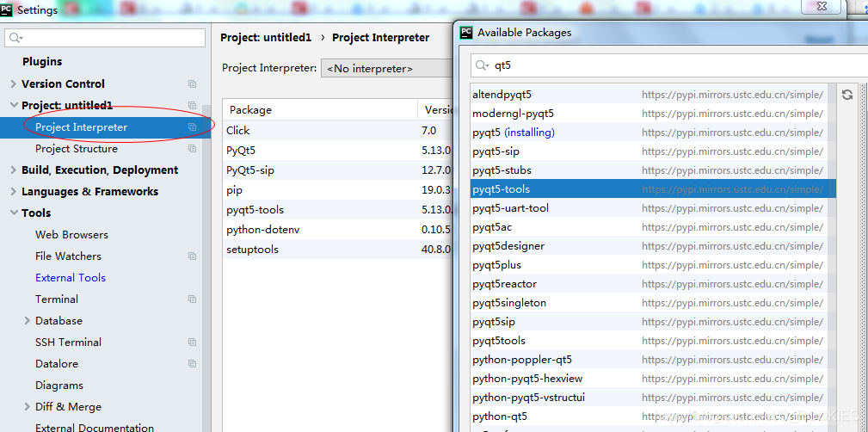The image size is (868, 432).
Task: Expand Build, Execution, Deployment section
Action: pyautogui.click(x=13, y=170)
